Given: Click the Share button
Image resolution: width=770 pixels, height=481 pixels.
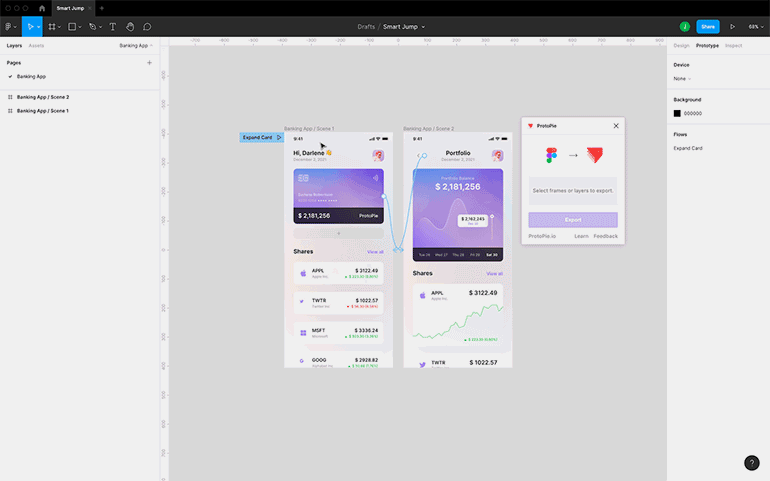Looking at the screenshot, I should (708, 26).
